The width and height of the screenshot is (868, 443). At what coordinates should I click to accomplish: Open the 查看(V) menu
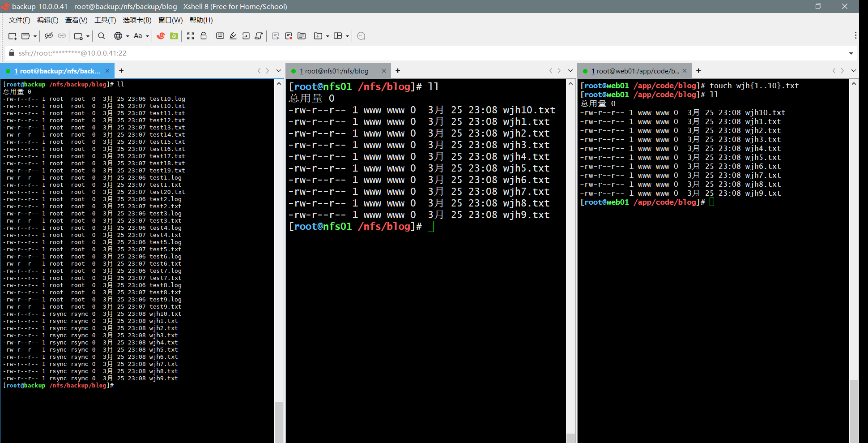(x=76, y=20)
